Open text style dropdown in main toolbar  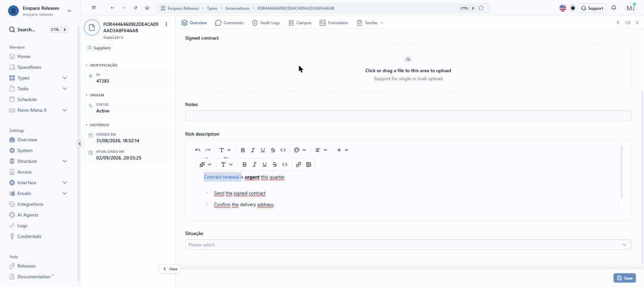(x=225, y=150)
